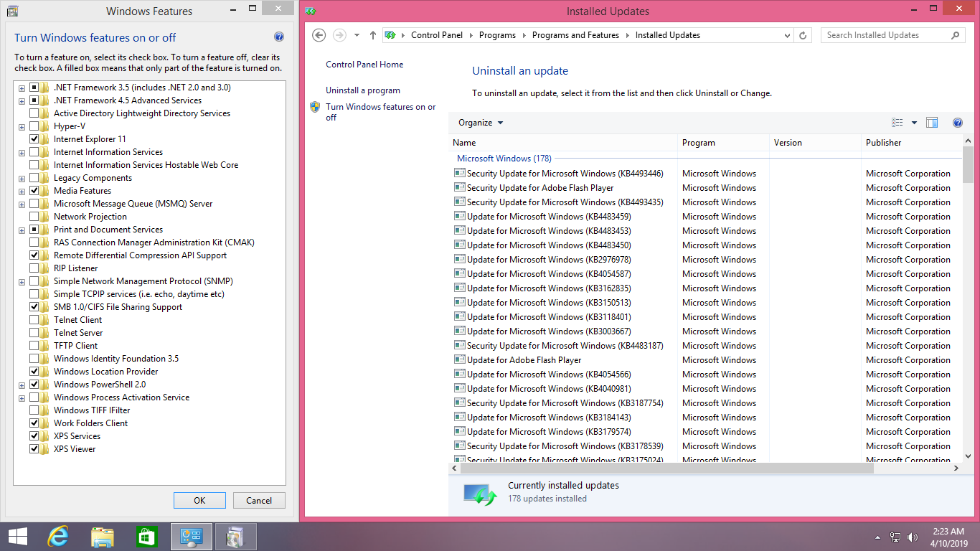Enable the Telnet Client checkbox
This screenshot has height=551, width=980.
click(34, 320)
